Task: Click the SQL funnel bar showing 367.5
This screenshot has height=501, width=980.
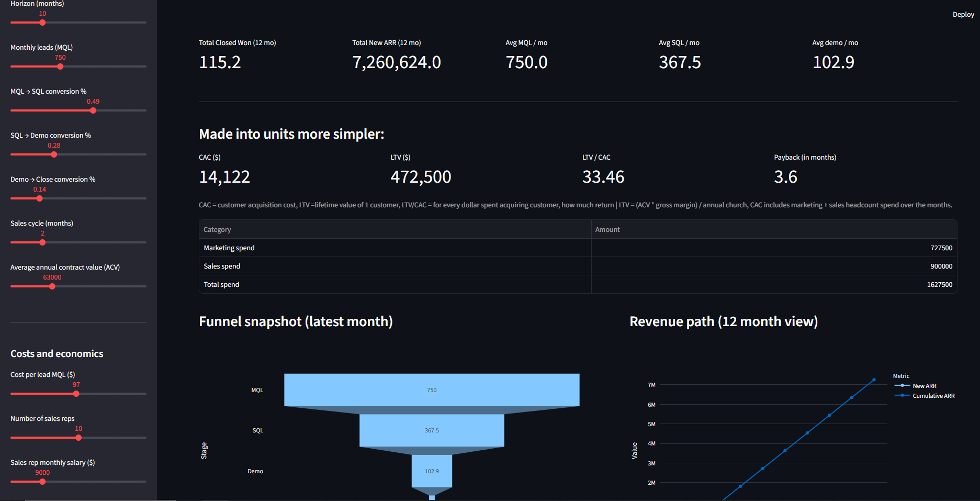Action: pos(431,430)
